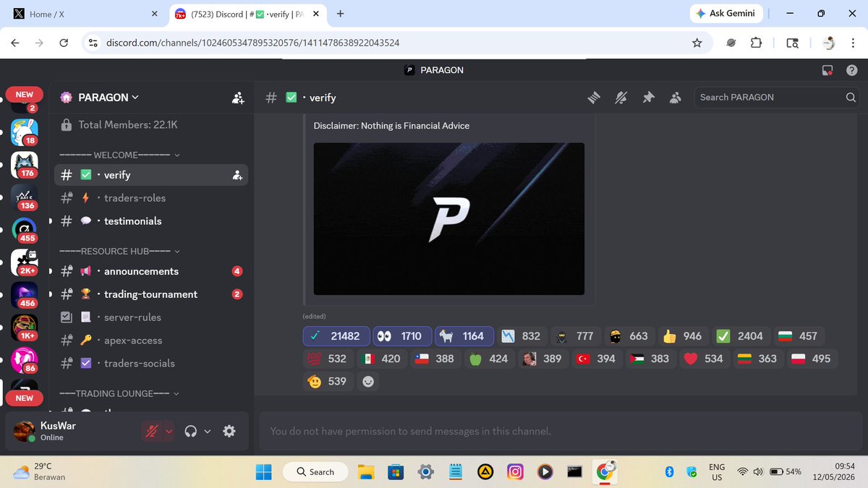Screen dimensions: 868x488
Task: Open Chrome profile avatar
Action: (830, 43)
